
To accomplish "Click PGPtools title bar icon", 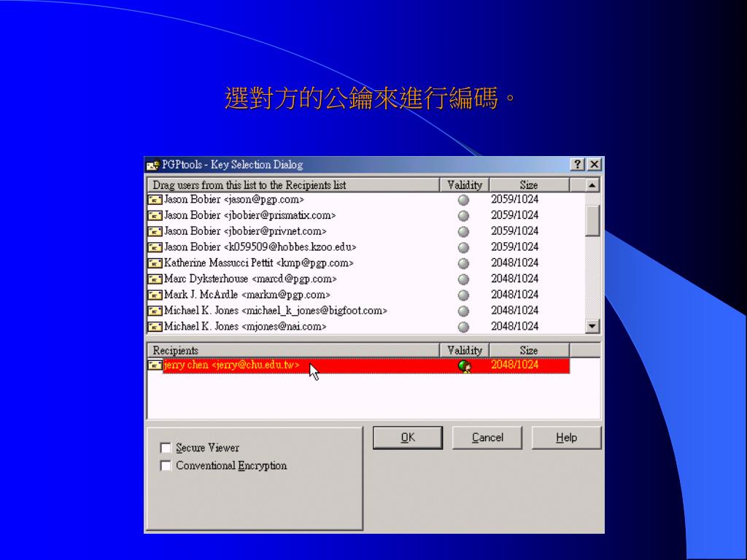I will (x=153, y=165).
